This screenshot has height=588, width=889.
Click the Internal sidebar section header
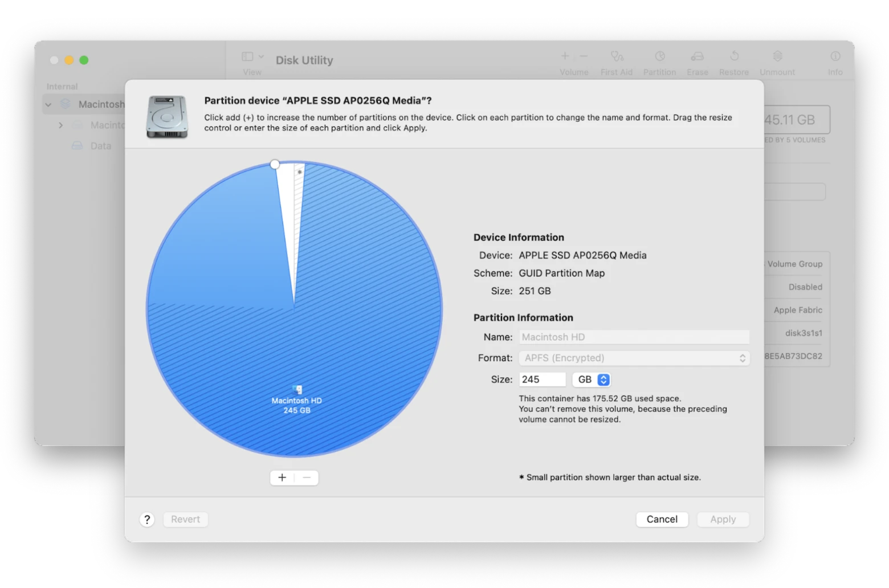tap(62, 87)
